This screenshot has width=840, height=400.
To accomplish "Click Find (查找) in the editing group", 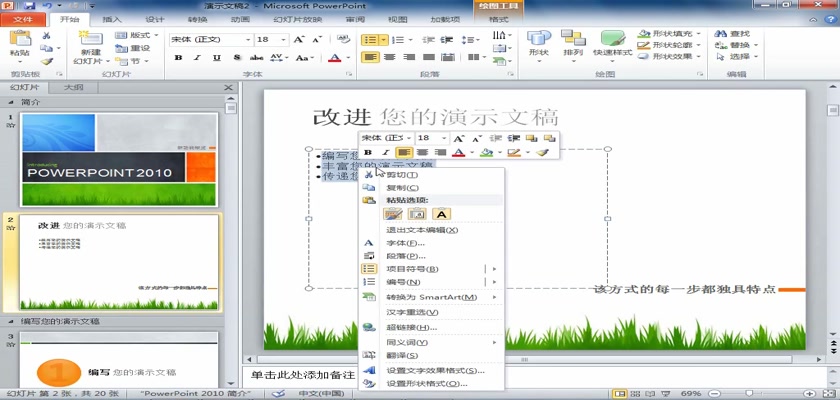I will point(732,34).
